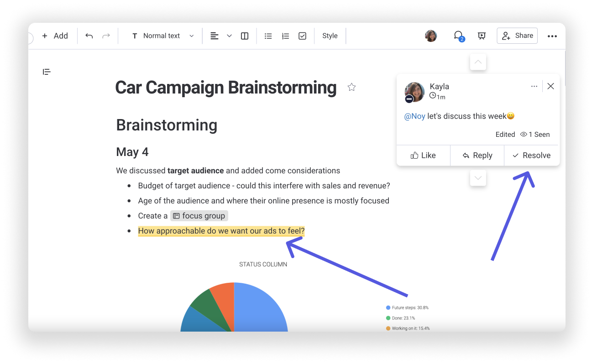Select Working on it 15.4% legend entry
Screen dimensions: 592x364
(408, 328)
